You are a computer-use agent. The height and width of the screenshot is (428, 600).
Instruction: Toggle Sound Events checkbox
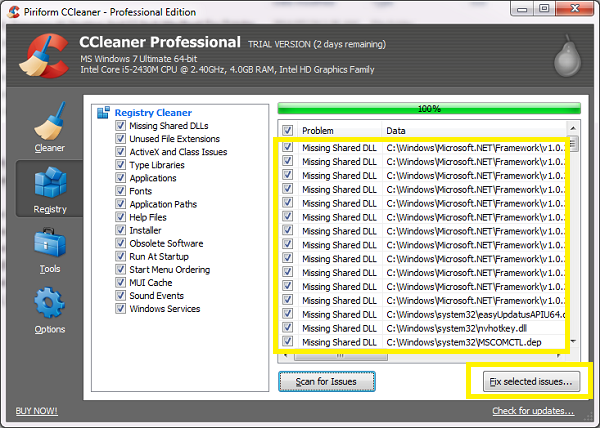[x=121, y=295]
